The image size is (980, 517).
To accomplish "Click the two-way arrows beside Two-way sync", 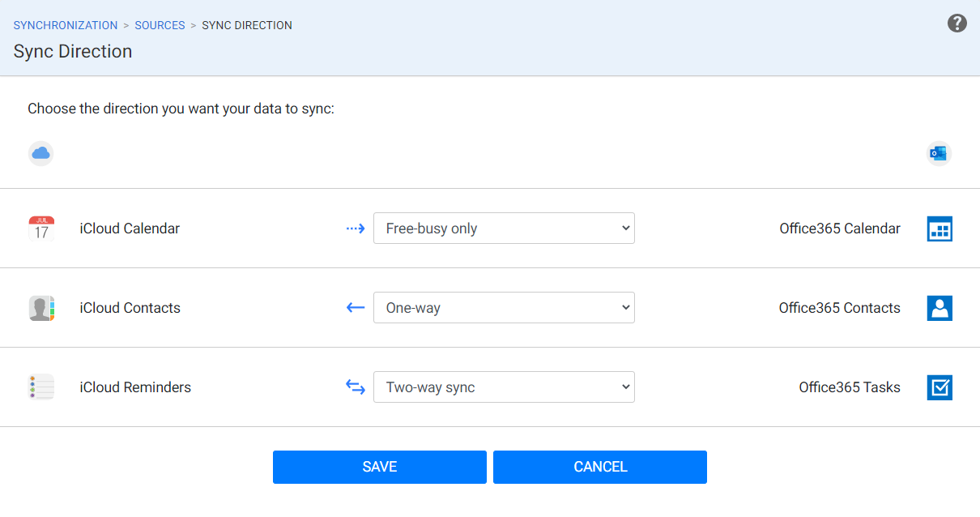I will coord(356,387).
